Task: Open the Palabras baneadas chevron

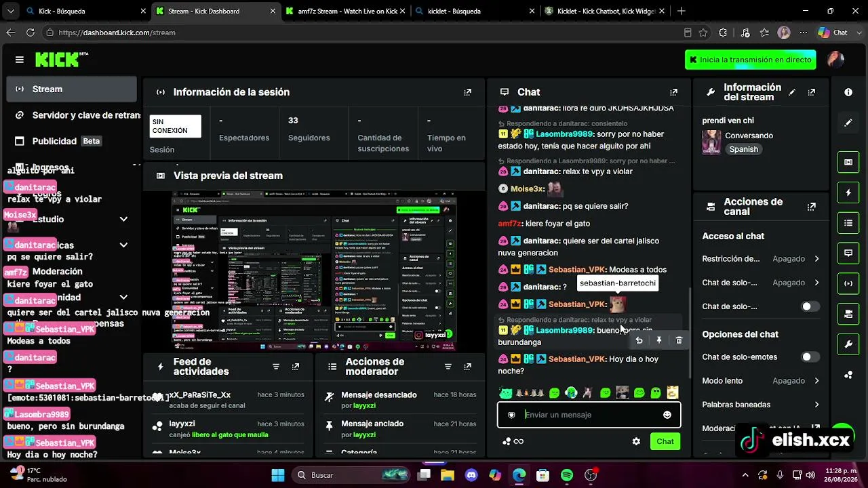Action: [x=816, y=405]
